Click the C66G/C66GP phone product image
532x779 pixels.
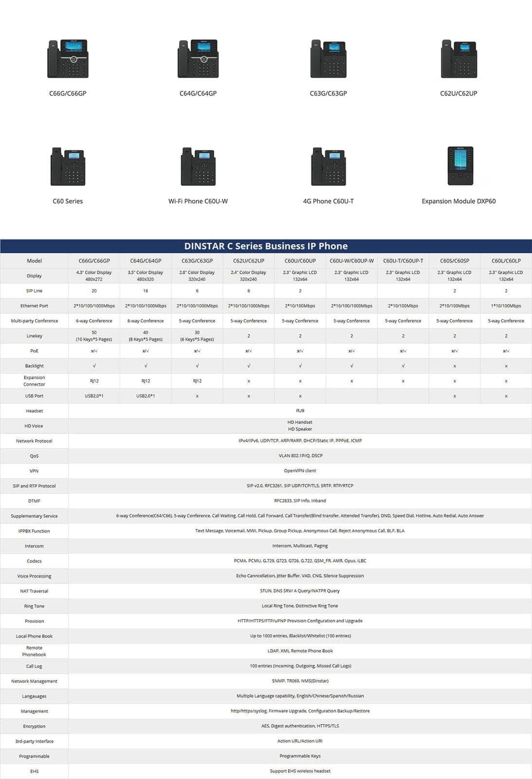(x=68, y=58)
